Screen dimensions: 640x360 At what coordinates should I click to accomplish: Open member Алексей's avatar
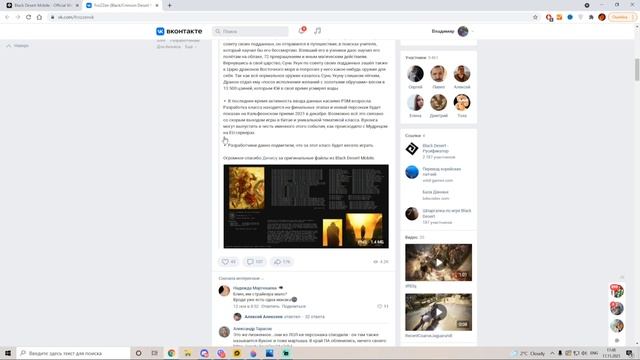tap(462, 74)
